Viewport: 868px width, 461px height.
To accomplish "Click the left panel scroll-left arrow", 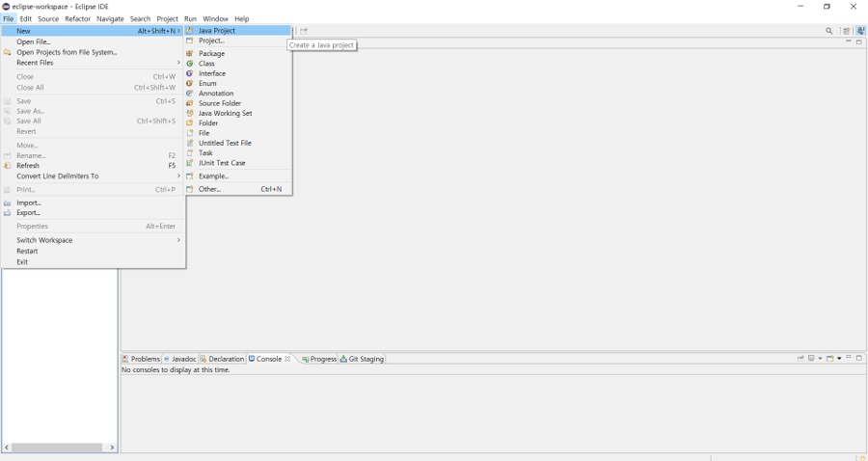I will click(x=7, y=447).
